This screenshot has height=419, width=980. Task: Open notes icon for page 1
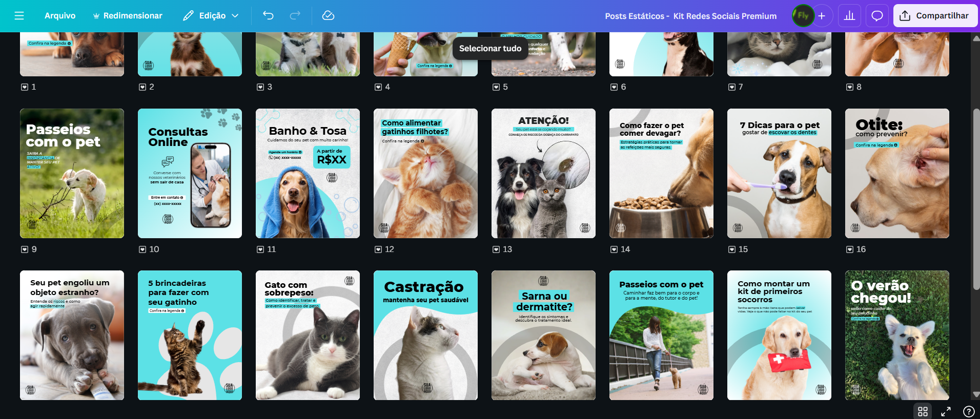(25, 87)
